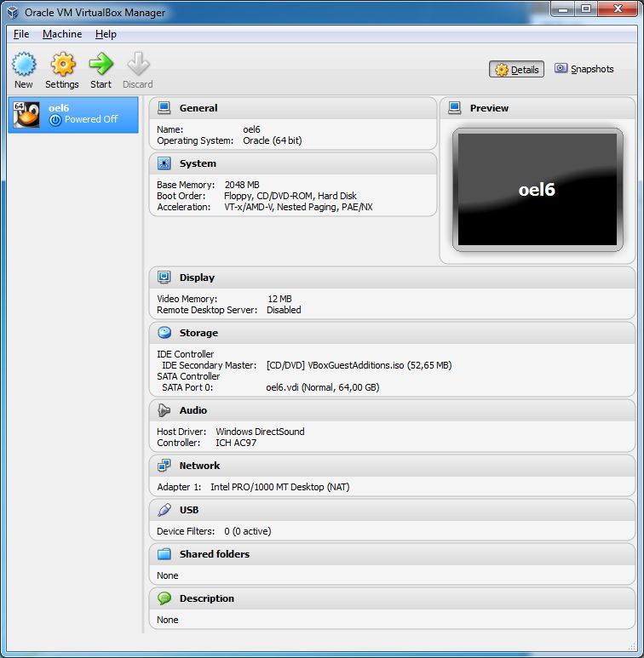Click the Device Filters 0 (0 active) value
Screen dimensions: 644x658
tap(247, 531)
